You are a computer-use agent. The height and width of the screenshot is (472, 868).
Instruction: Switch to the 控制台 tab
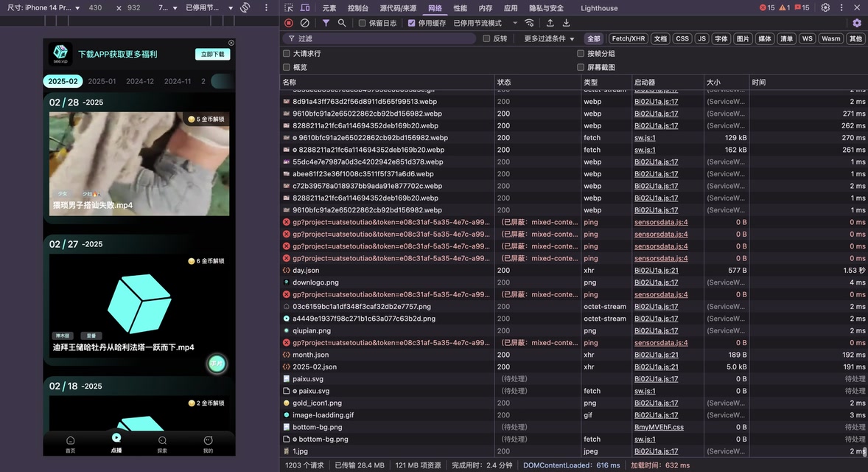(x=358, y=8)
